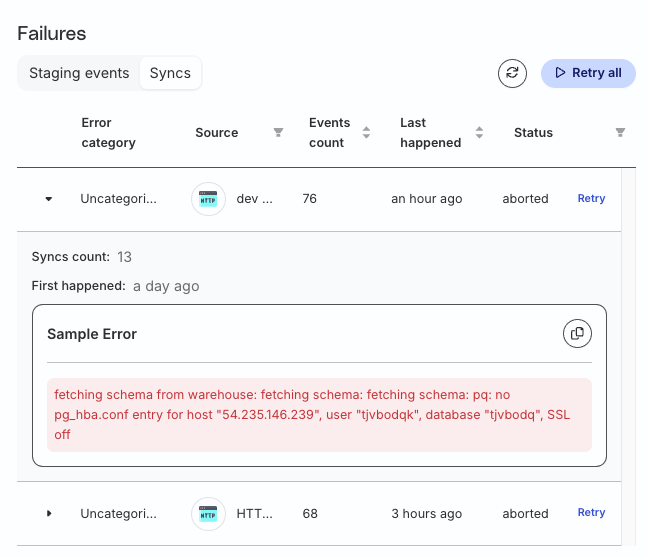Click First happened 'a day ago' value
The width and height of the screenshot is (647, 558).
point(166,286)
